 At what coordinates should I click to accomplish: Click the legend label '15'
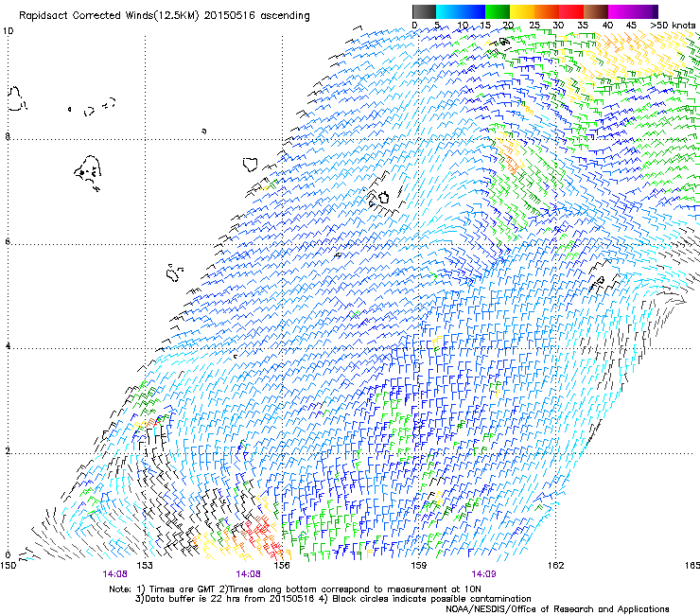tap(485, 26)
